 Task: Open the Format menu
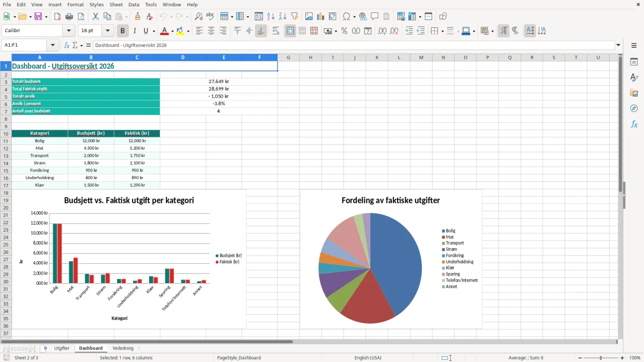point(75,4)
